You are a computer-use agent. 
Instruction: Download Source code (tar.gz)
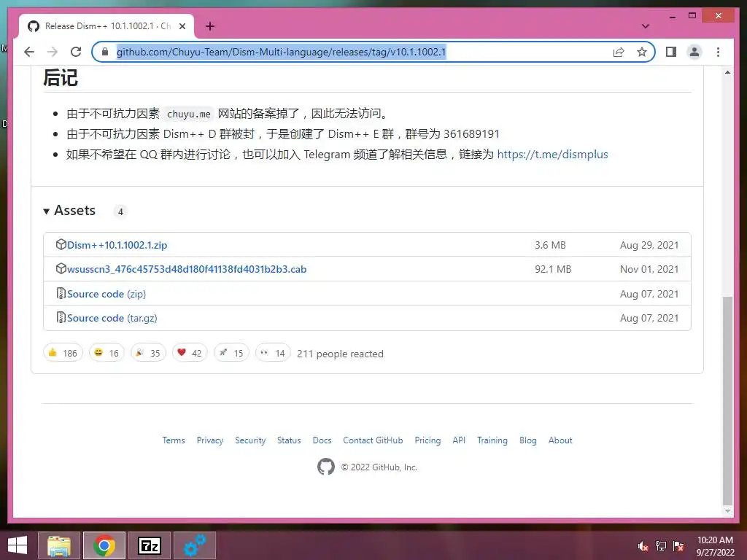click(x=112, y=318)
